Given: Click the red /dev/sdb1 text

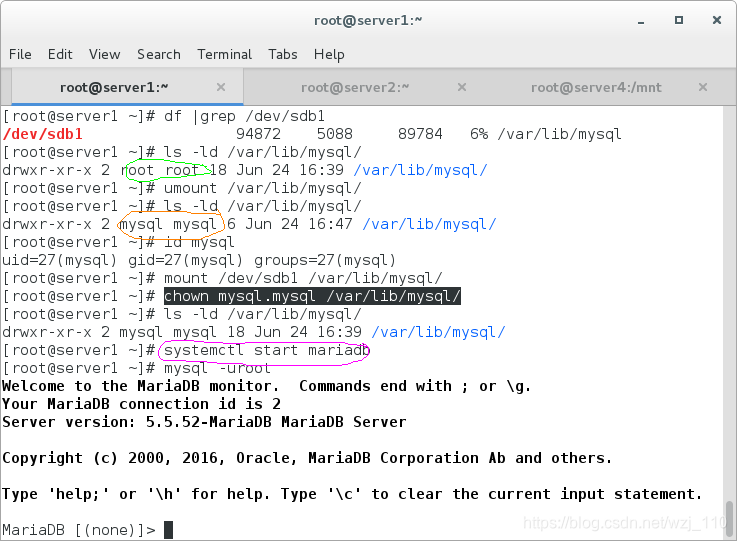Looking at the screenshot, I should point(42,134).
